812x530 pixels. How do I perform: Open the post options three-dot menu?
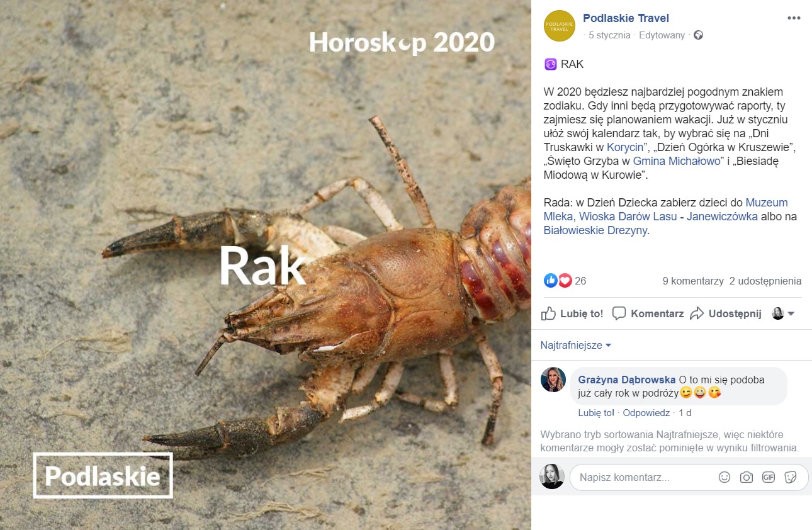pos(794,18)
